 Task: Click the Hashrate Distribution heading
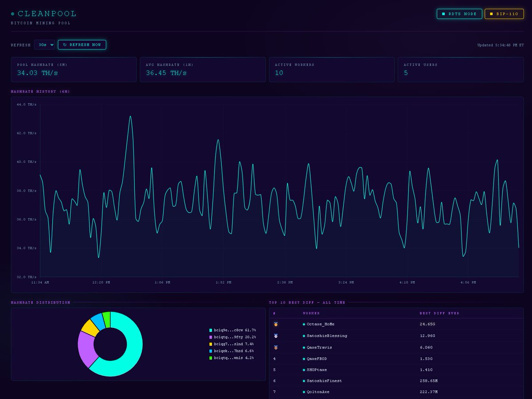coord(41,303)
